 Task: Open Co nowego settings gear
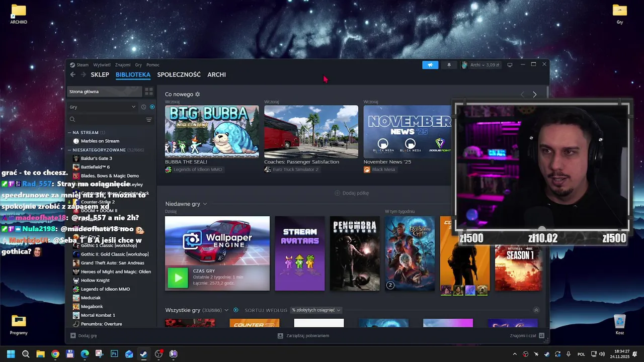pos(197,94)
